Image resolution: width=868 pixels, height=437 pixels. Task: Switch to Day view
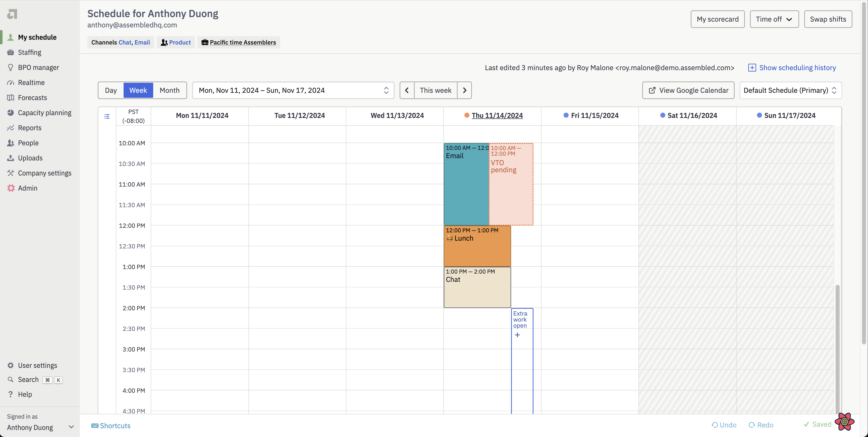pos(111,91)
